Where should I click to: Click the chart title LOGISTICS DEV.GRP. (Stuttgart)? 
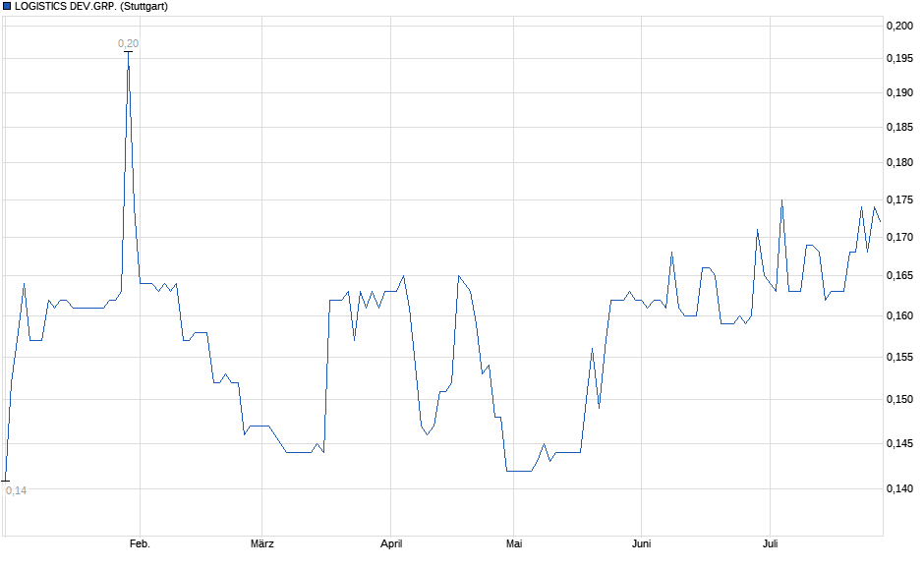(91, 7)
